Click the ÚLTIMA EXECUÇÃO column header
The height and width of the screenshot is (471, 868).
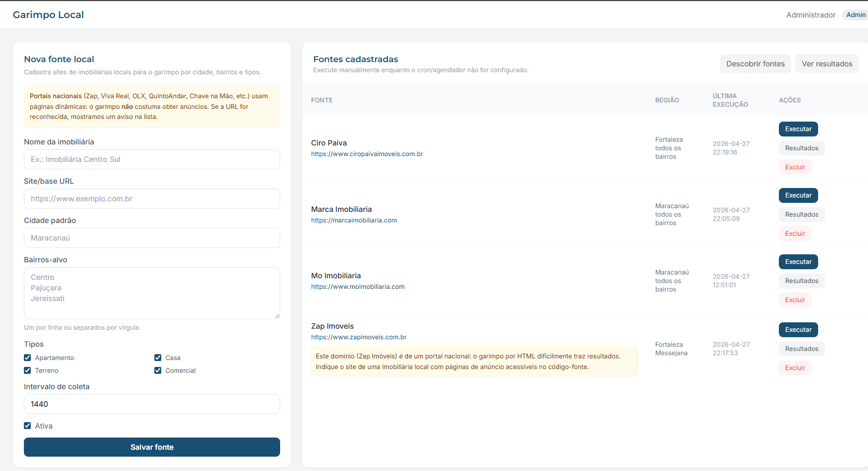tap(730, 100)
